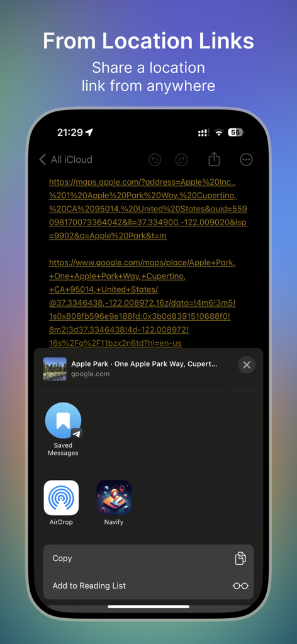Open the maps.apple.com Apple Park link
Screen dimensions: 297x644
(148, 209)
